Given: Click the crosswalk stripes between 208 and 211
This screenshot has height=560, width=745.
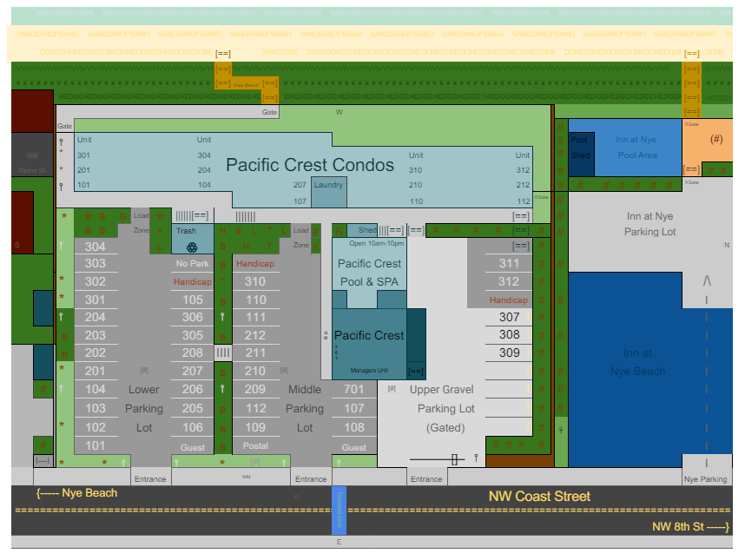Looking at the screenshot, I should pyautogui.click(x=223, y=352).
